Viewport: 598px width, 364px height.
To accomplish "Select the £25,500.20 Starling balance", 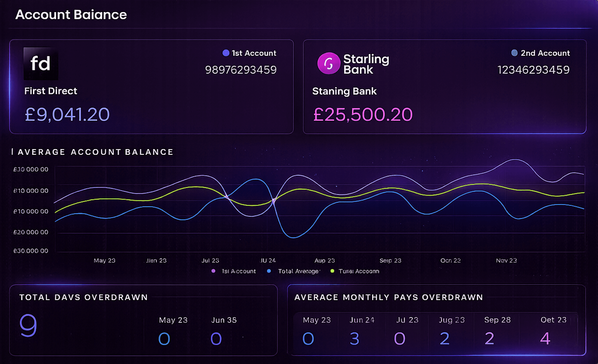I will click(363, 114).
